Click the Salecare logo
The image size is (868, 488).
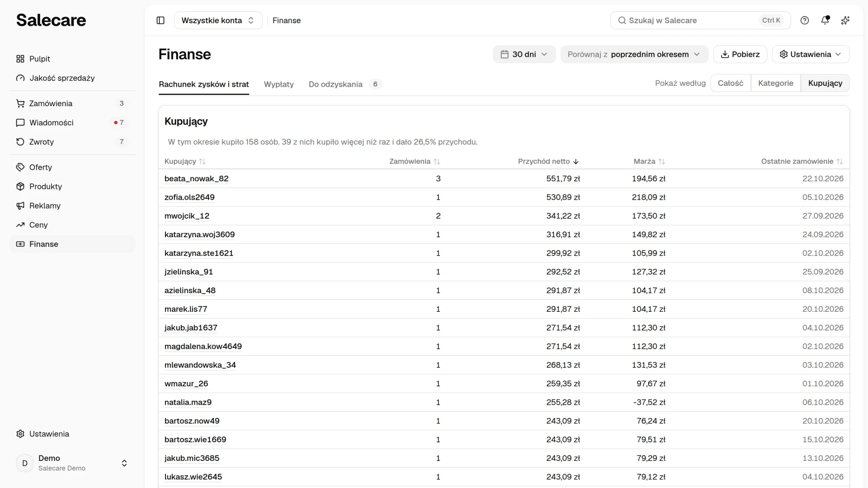pos(51,20)
